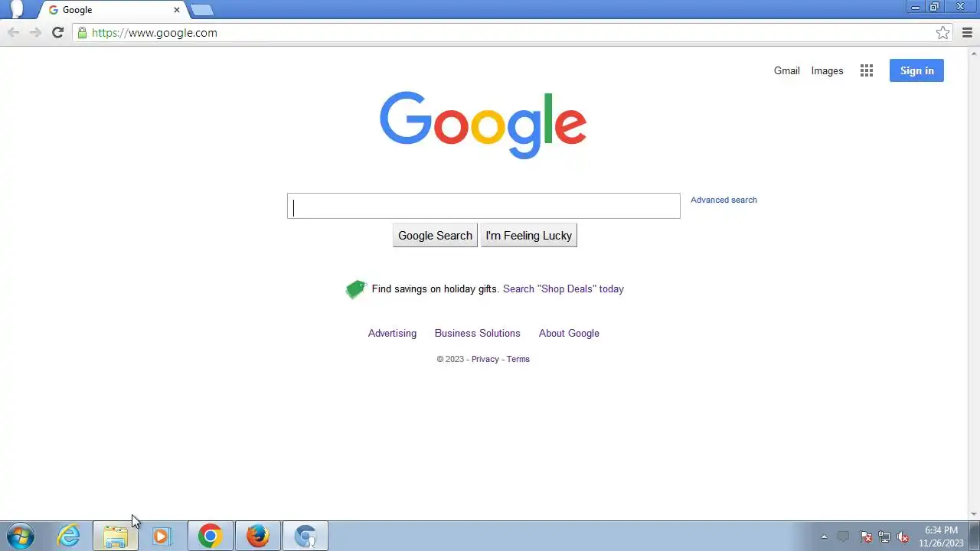Open Advanced search
This screenshot has width=980, height=551.
click(724, 200)
